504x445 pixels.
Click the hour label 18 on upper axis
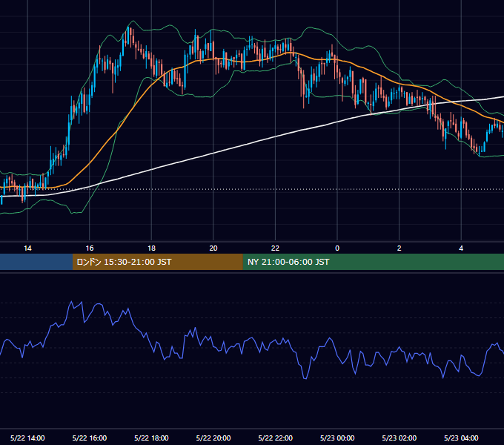click(151, 248)
